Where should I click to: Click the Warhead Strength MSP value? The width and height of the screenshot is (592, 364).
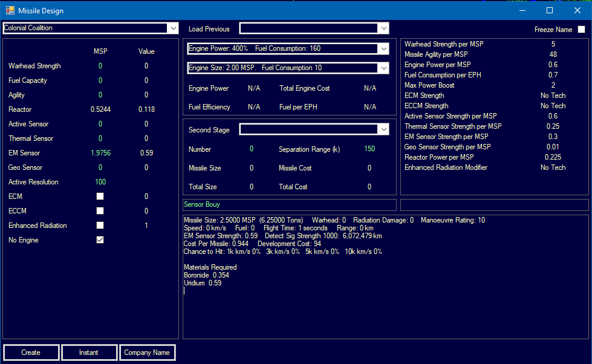point(100,66)
